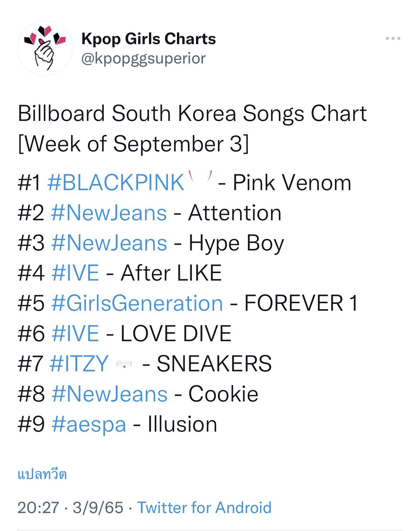Open the #GirlsGeneration hashtag
Viewport: 420px width, 531px height.
click(x=137, y=303)
